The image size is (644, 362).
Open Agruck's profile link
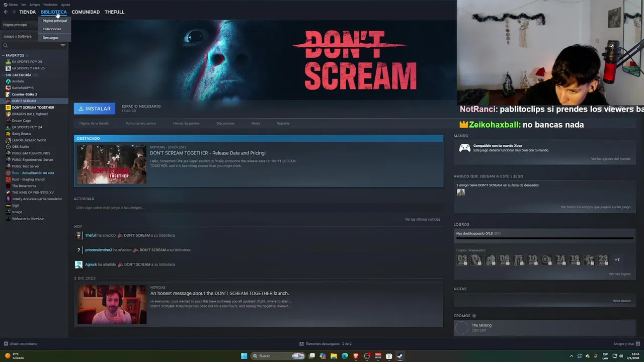click(91, 264)
